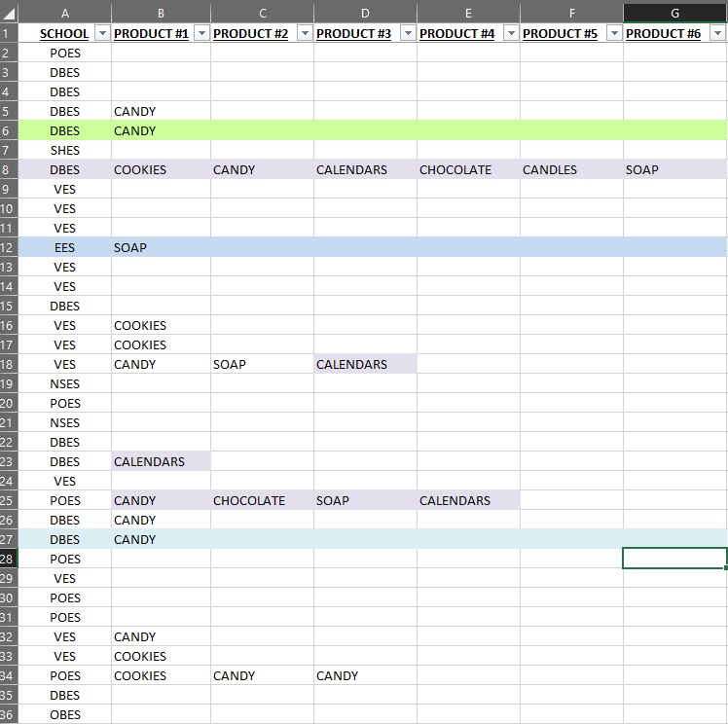This screenshot has width=728, height=724.
Task: Select row 6 header
Action: coord(9,130)
